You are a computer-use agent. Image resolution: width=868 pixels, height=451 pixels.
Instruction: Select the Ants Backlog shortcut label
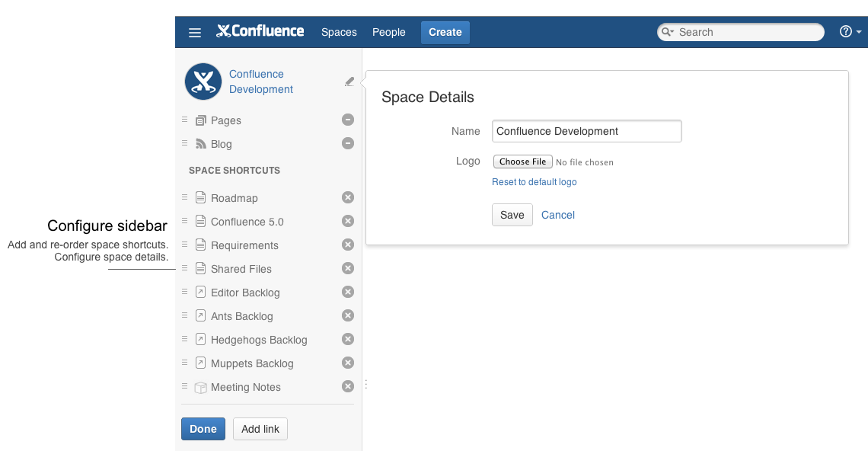pyautogui.click(x=242, y=316)
